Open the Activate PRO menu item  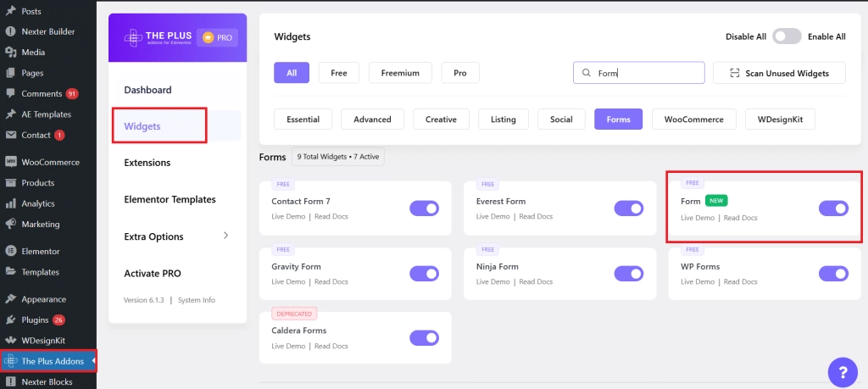tap(153, 274)
